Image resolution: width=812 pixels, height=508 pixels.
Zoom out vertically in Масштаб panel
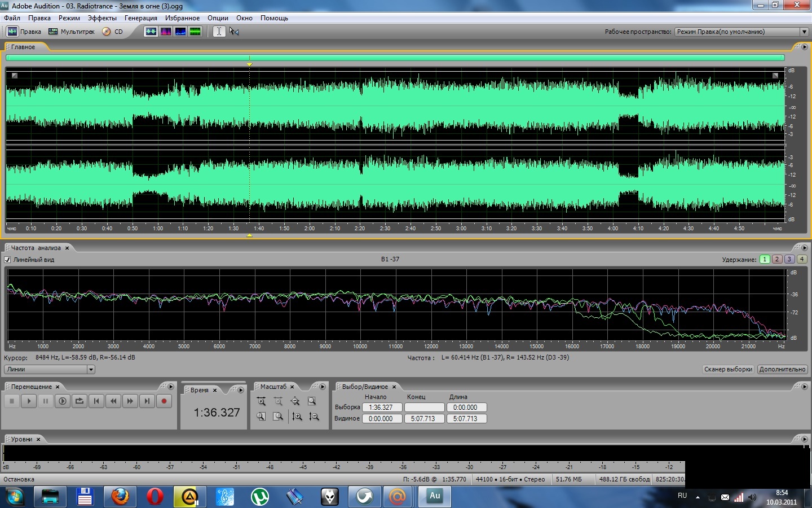pyautogui.click(x=314, y=417)
